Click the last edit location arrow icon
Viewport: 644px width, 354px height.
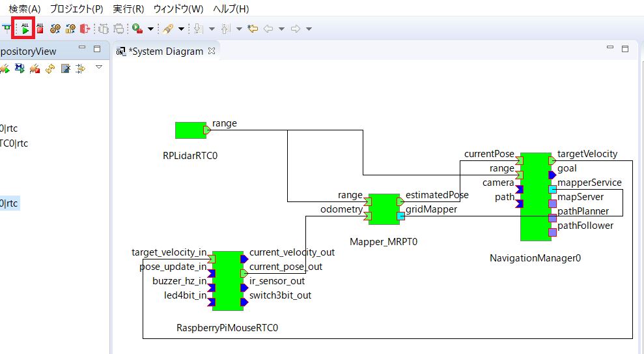pos(253,29)
